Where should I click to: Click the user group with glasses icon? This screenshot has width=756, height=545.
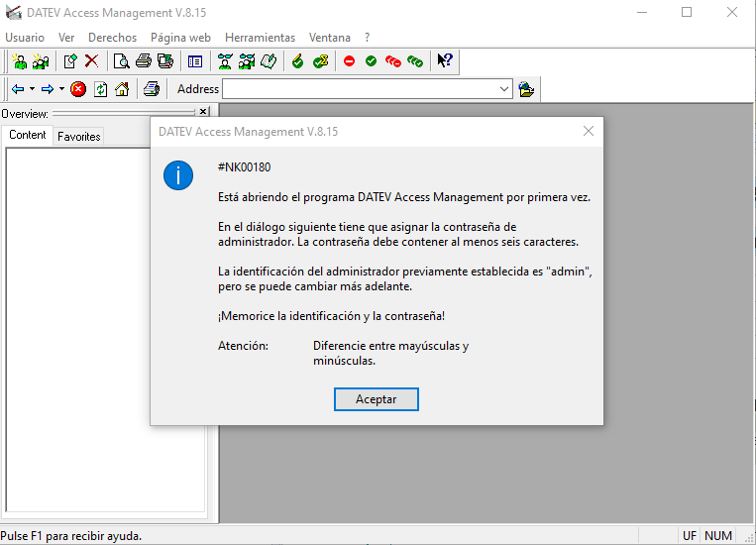pyautogui.click(x=247, y=61)
